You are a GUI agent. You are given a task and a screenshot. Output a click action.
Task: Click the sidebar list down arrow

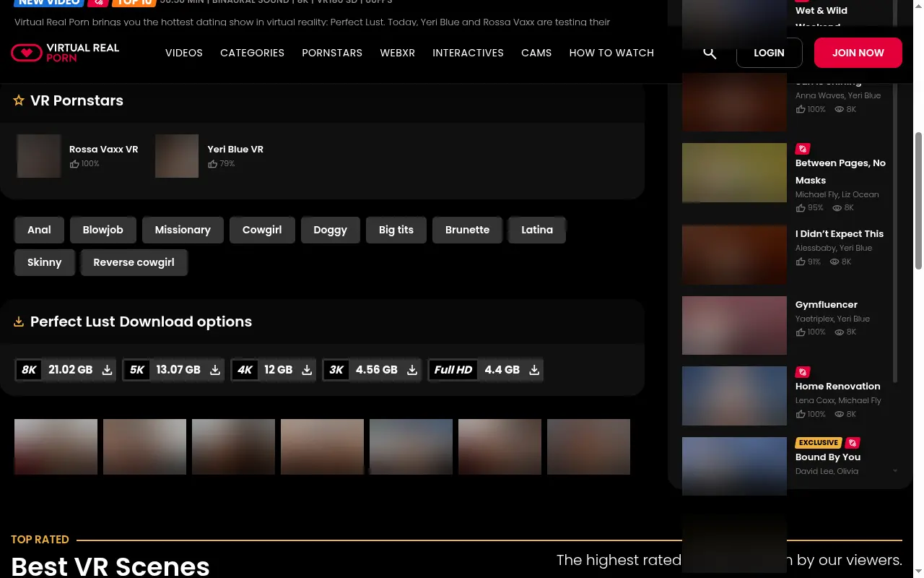(895, 471)
